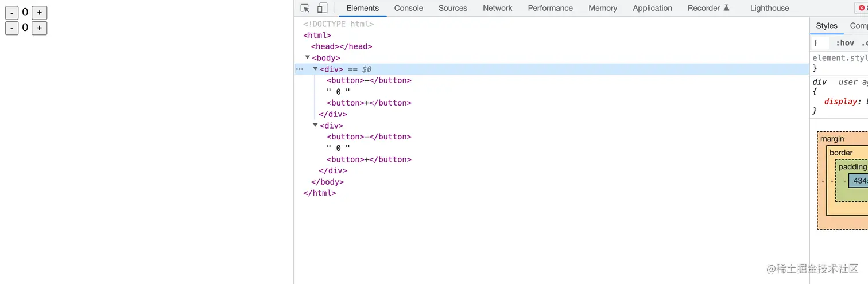Collapse the body element node
Image resolution: width=868 pixels, height=284 pixels.
(308, 57)
